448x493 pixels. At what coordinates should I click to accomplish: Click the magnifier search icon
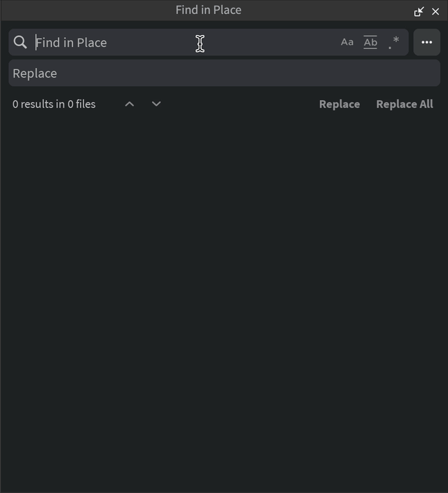click(x=20, y=43)
